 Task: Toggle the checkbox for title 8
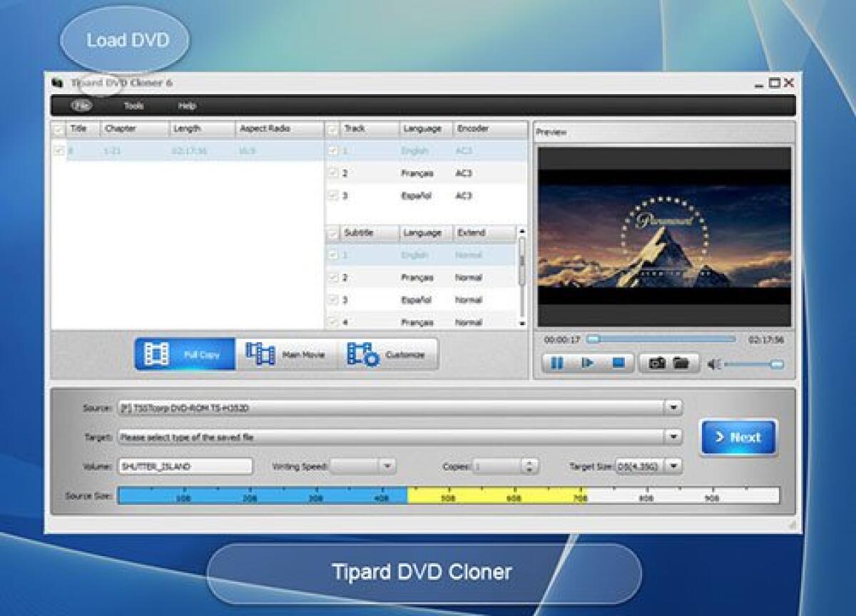point(59,150)
